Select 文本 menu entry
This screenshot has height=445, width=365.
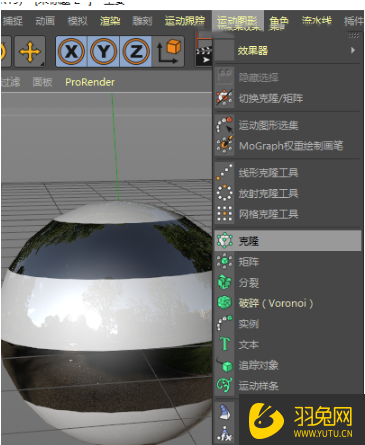click(x=288, y=344)
